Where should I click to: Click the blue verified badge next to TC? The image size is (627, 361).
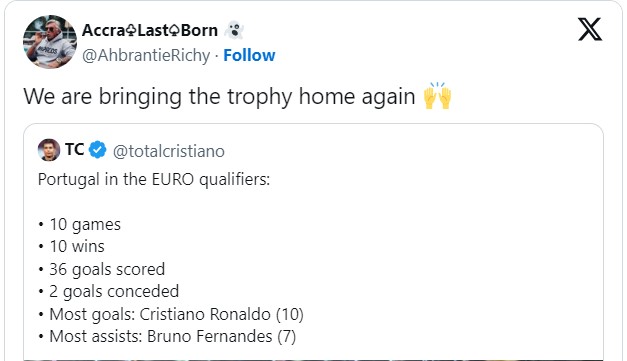[97, 150]
